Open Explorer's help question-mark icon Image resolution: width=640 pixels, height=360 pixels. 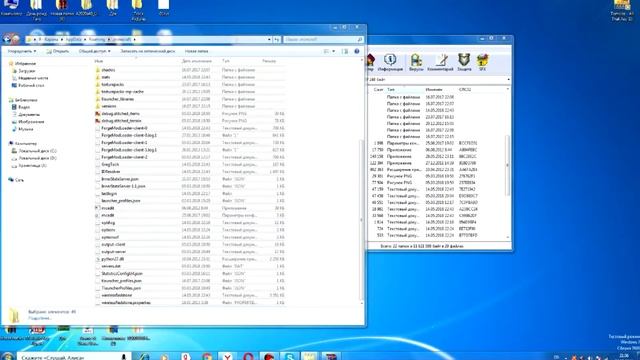point(357,51)
